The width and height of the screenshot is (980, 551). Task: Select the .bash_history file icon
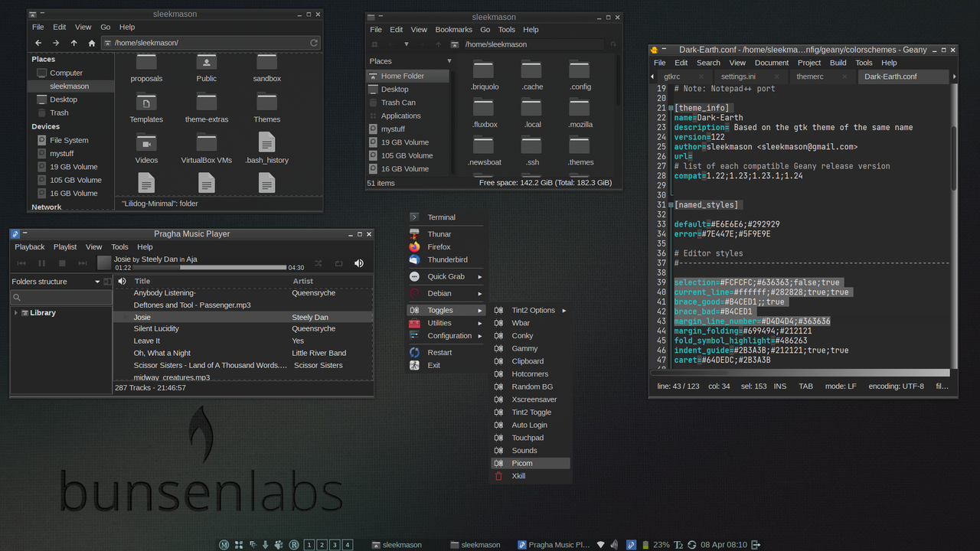(266, 142)
